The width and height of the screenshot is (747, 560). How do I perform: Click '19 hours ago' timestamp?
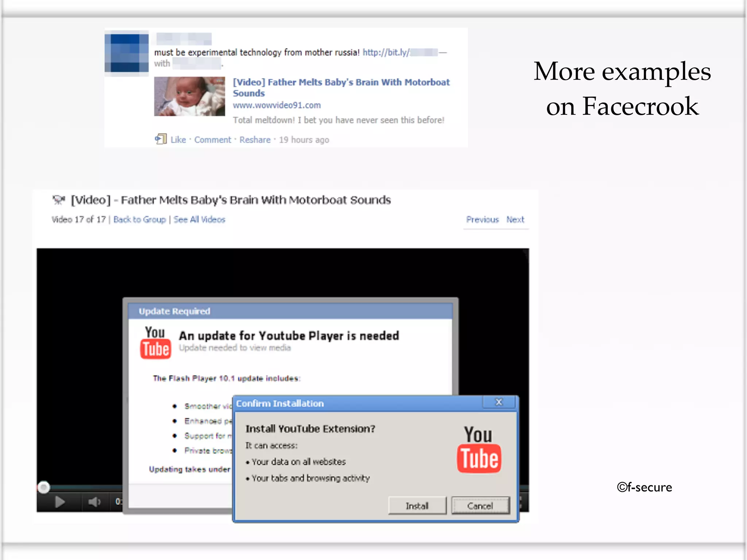point(304,140)
